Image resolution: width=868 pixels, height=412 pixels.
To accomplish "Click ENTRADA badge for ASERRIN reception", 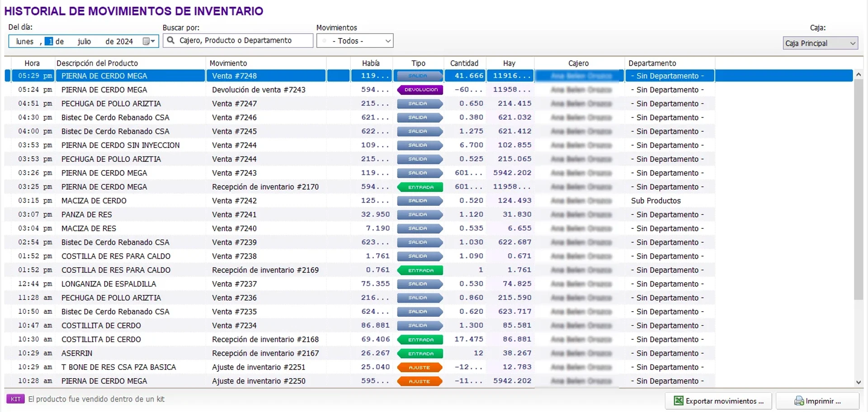I will click(x=420, y=353).
